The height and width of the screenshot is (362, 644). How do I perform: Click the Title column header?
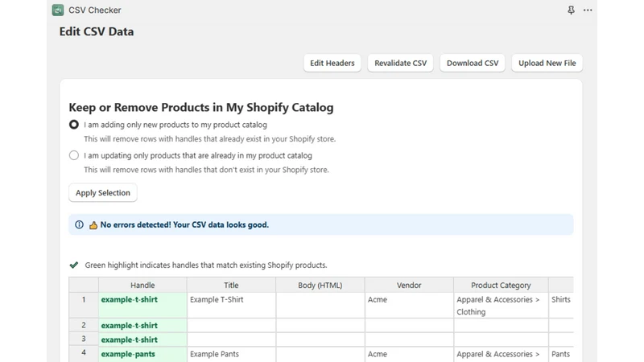click(231, 285)
